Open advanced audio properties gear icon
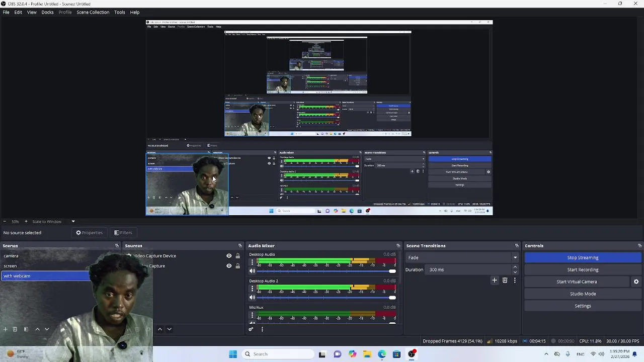 click(251, 329)
